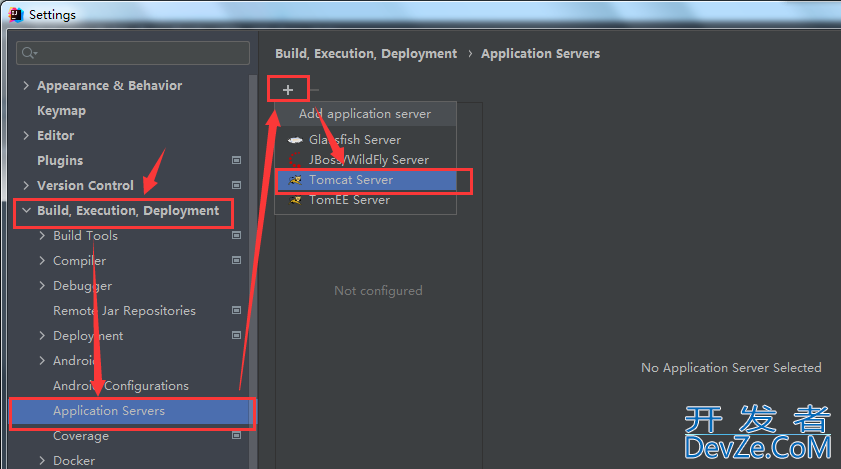The image size is (841, 469).
Task: Select Debugger label in tree
Action: [x=83, y=286]
